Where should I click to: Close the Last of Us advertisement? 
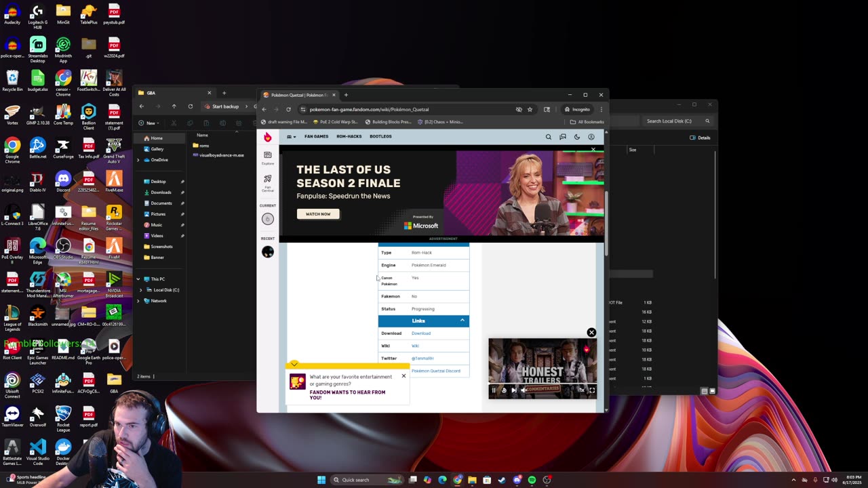[x=593, y=150]
